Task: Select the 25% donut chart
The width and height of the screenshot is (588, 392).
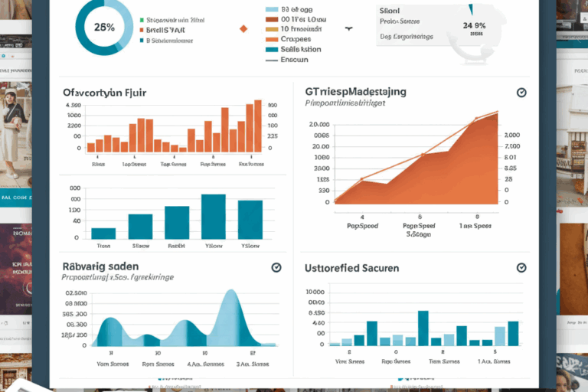Action: [x=103, y=26]
